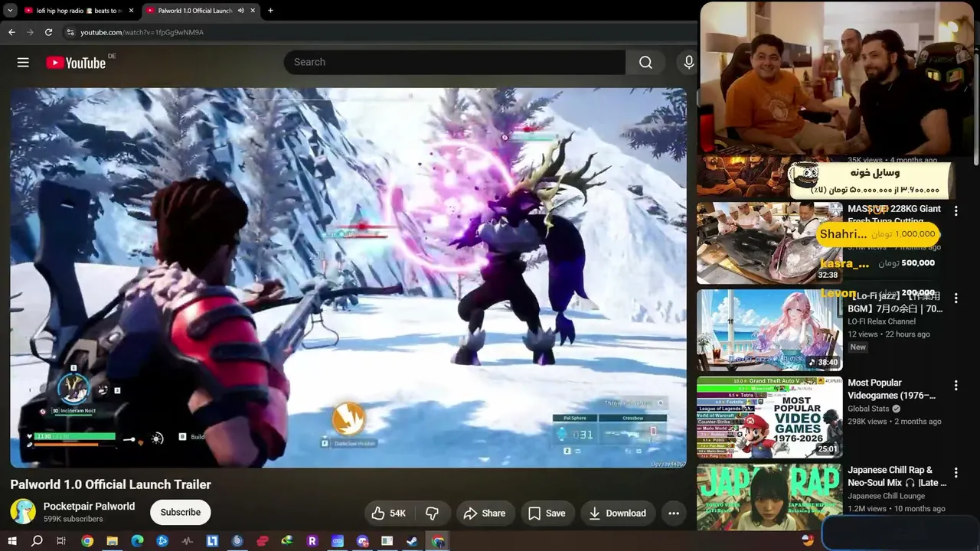Share the Palworld trailer

pos(485,513)
